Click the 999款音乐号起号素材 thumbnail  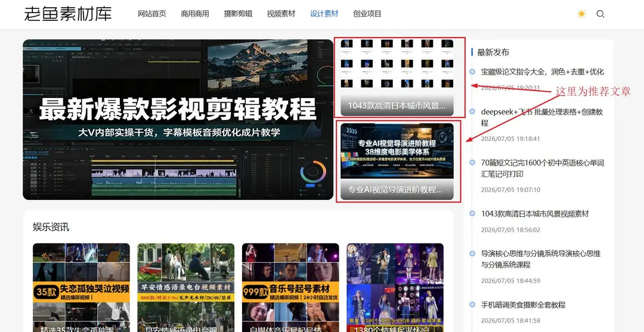[290, 288]
